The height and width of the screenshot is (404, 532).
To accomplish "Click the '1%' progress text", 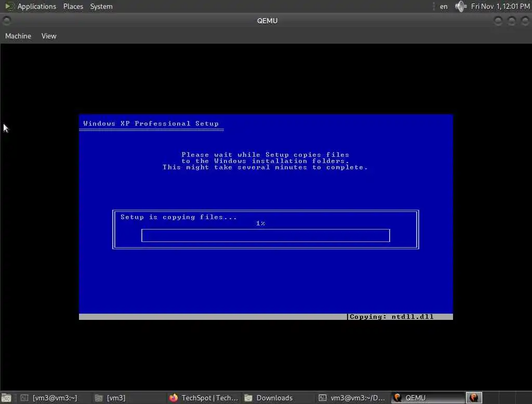I will click(261, 223).
